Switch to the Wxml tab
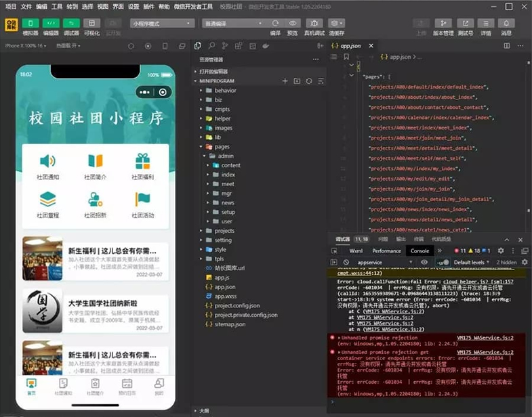This screenshot has width=532, height=417. point(356,251)
